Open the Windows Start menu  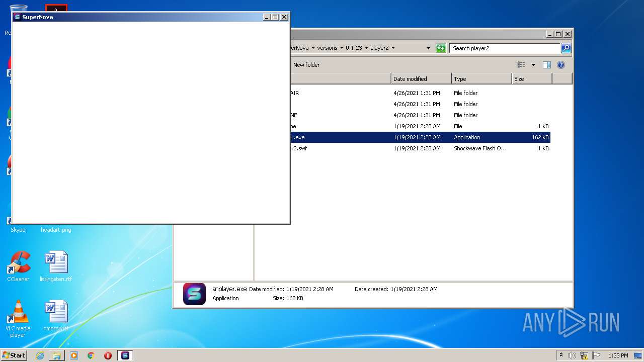[14, 355]
